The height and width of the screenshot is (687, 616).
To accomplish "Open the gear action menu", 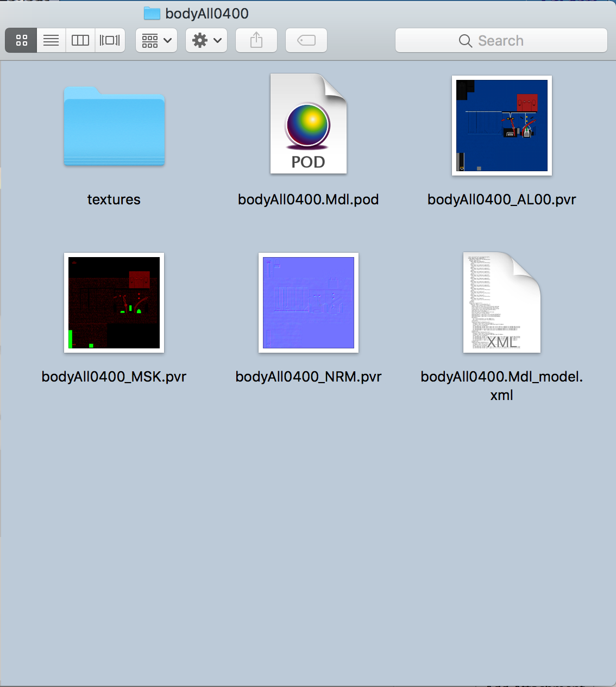I will [x=206, y=40].
